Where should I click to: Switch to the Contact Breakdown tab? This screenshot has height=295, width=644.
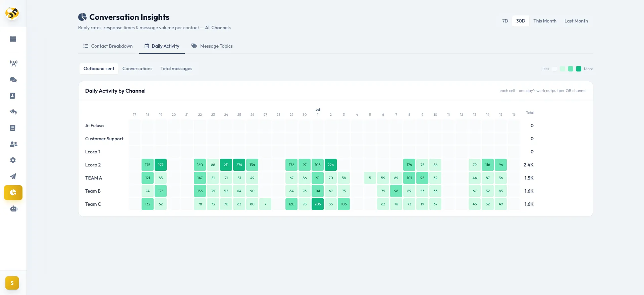point(108,46)
